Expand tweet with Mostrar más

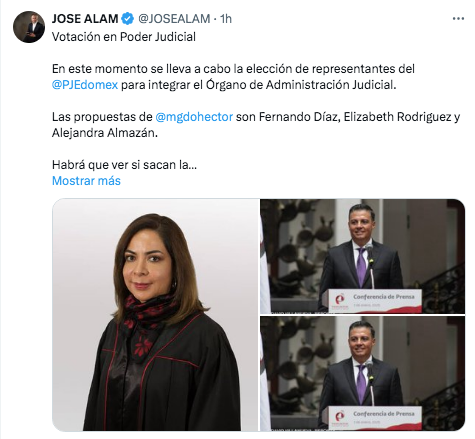tap(86, 181)
